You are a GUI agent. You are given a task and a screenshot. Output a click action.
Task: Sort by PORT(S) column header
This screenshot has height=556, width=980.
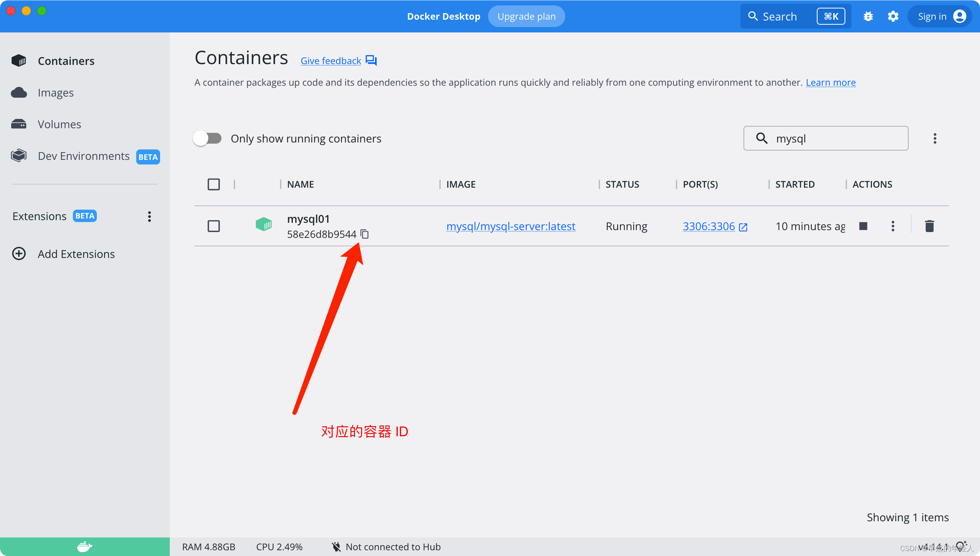(700, 184)
